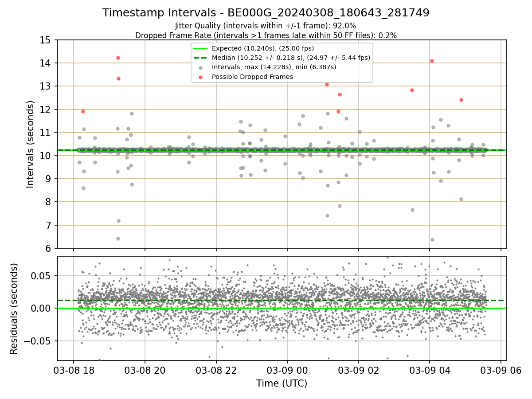Click the 'Intervals (seconds)' y-axis label

[x=31, y=144]
